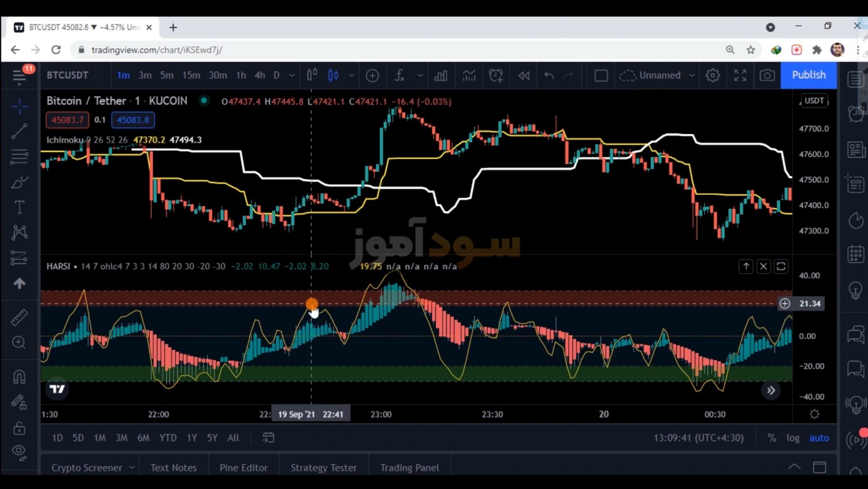Add alert at 21.34 price plus
The width and height of the screenshot is (868, 489).
pos(784,303)
